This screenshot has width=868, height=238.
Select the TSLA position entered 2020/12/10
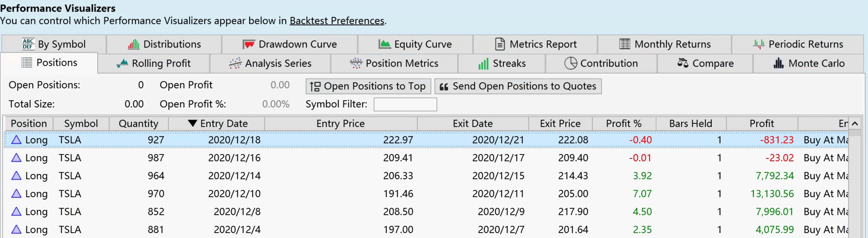pyautogui.click(x=234, y=194)
